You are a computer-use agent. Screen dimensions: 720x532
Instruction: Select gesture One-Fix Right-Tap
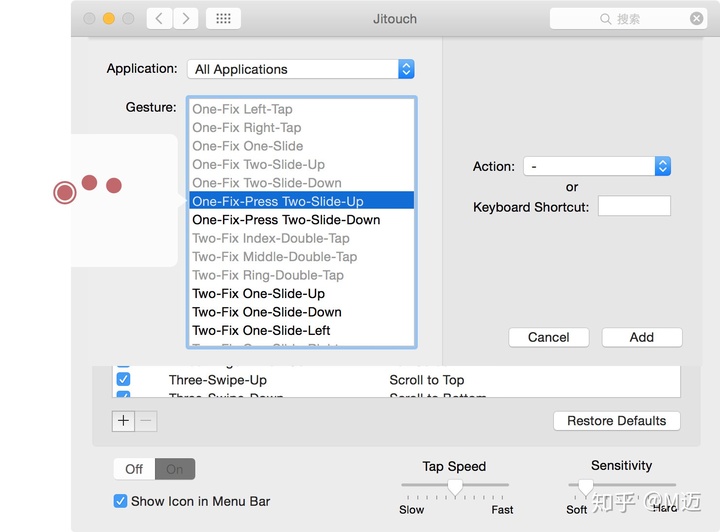pos(301,128)
